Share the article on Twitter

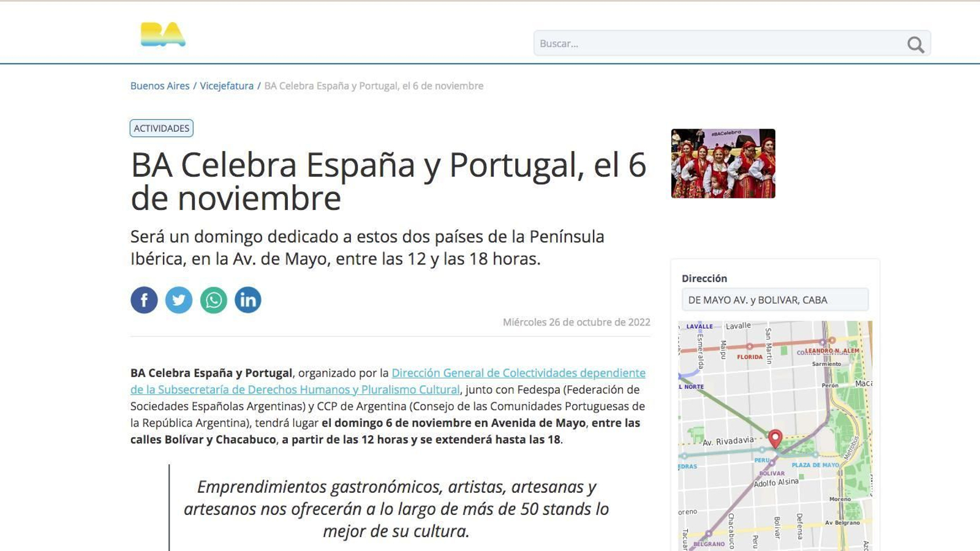[179, 299]
